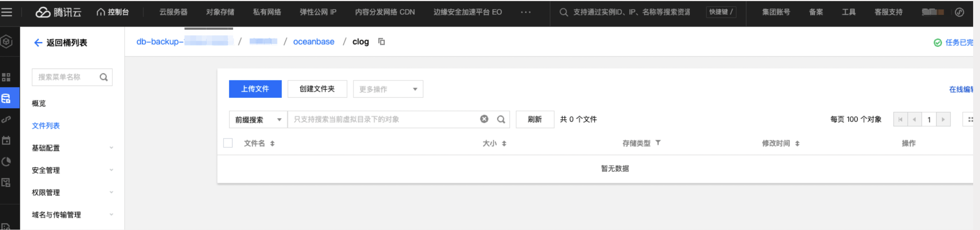
Task: Open 备案 menu
Action: 816,12
